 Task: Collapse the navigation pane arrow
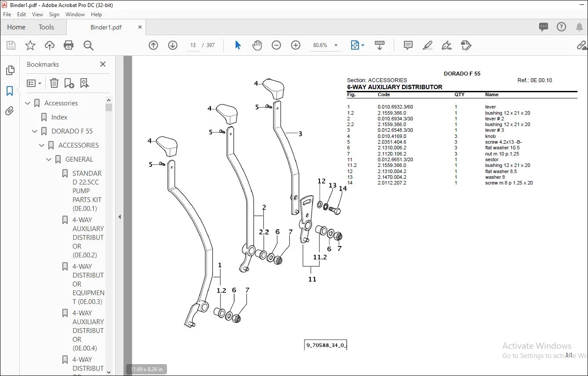pos(119,217)
